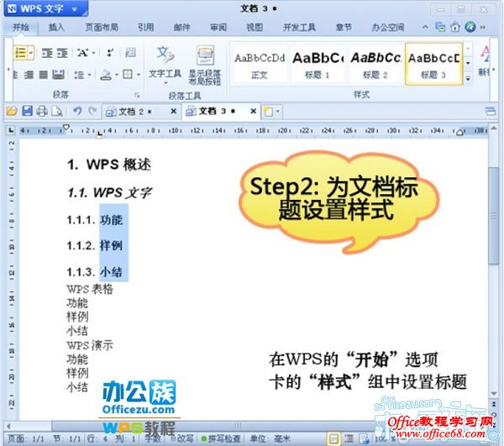This screenshot has width=504, height=446.
Task: Apply the 正文 body style
Action: coord(260,66)
